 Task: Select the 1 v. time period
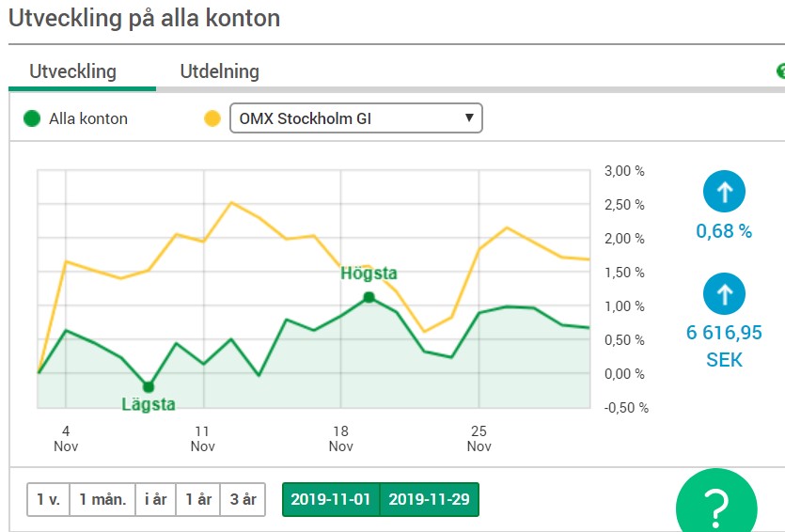pos(48,499)
